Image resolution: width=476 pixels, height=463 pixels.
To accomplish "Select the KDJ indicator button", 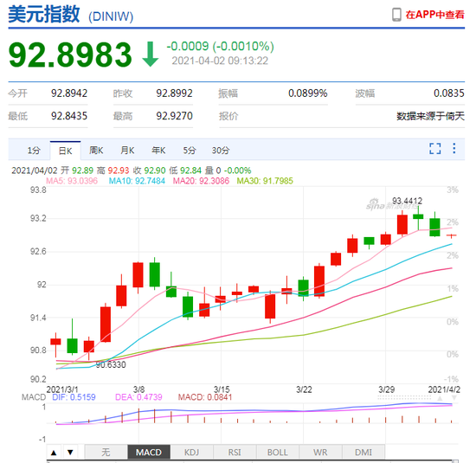I will (x=191, y=453).
